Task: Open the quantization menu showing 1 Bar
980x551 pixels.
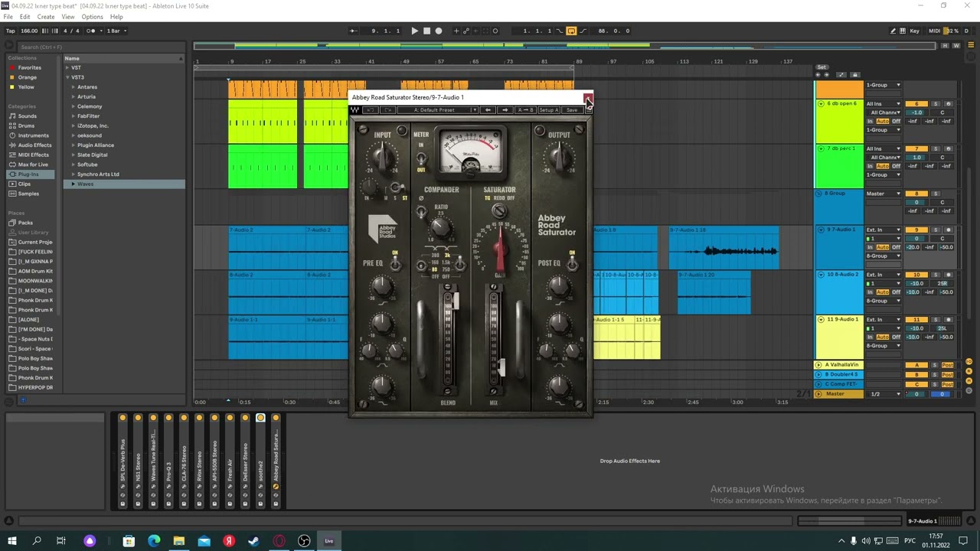Action: pos(115,31)
